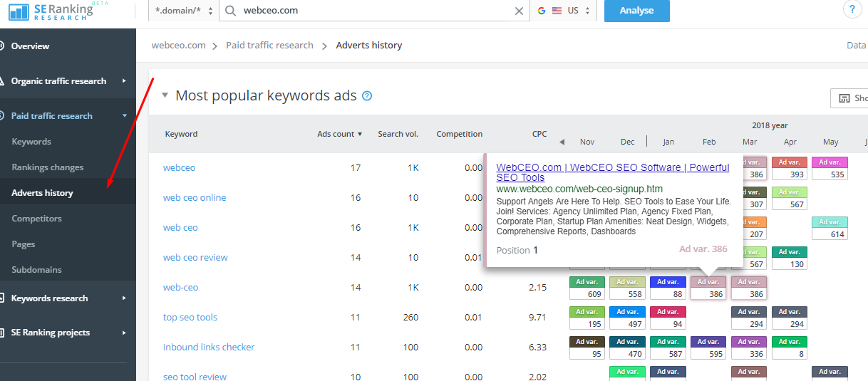868x381 pixels.
Task: Click CPC value 6.33
Action: pyautogui.click(x=538, y=348)
